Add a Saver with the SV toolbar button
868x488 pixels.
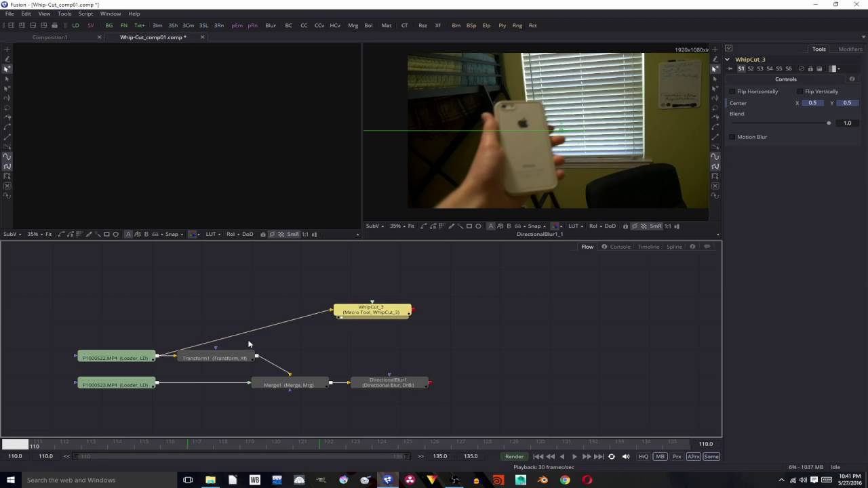(91, 26)
